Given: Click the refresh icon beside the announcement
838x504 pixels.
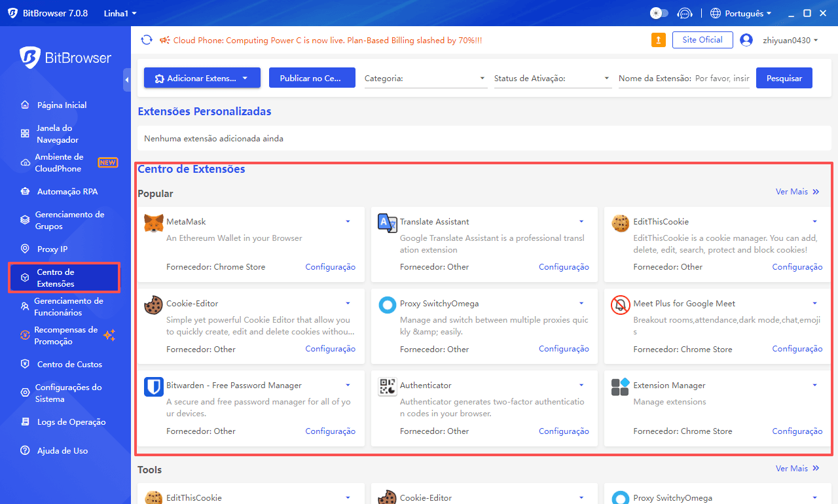Looking at the screenshot, I should coord(147,39).
